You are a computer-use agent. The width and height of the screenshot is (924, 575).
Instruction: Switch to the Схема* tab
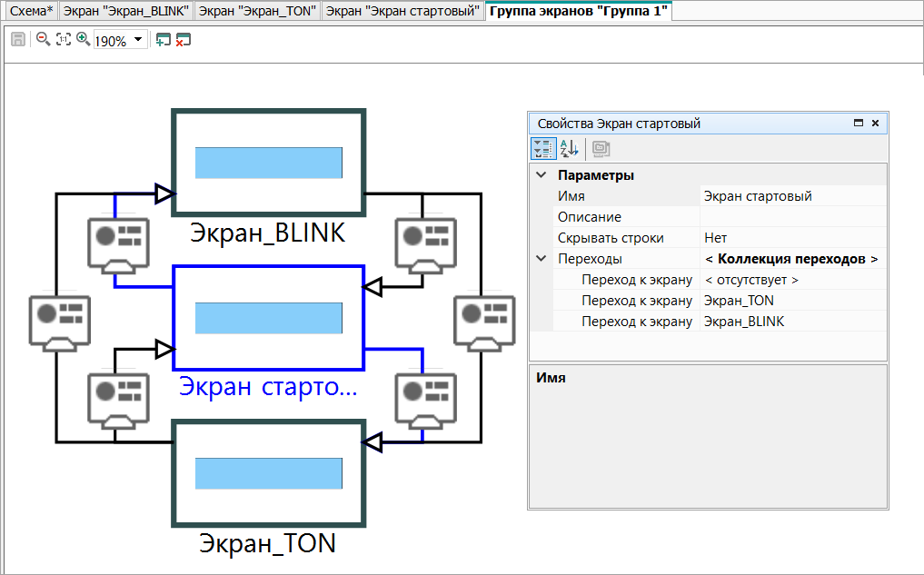pos(31,11)
